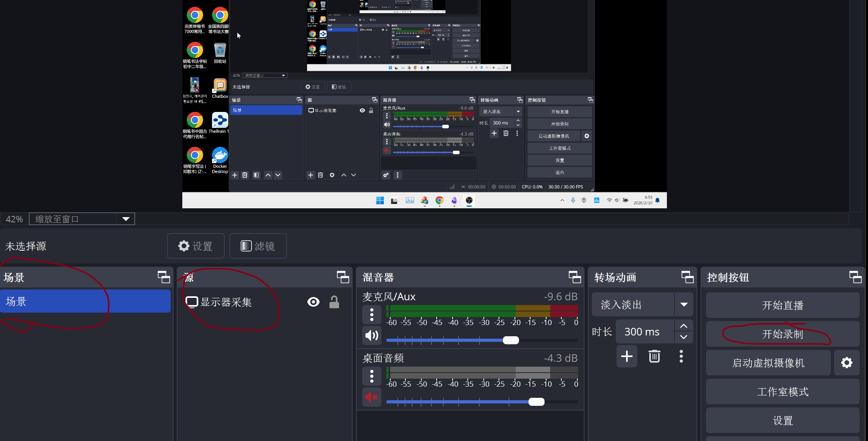Screen dimensions: 868x441
Task: Open 滤镜 filters for source
Action: 258,246
